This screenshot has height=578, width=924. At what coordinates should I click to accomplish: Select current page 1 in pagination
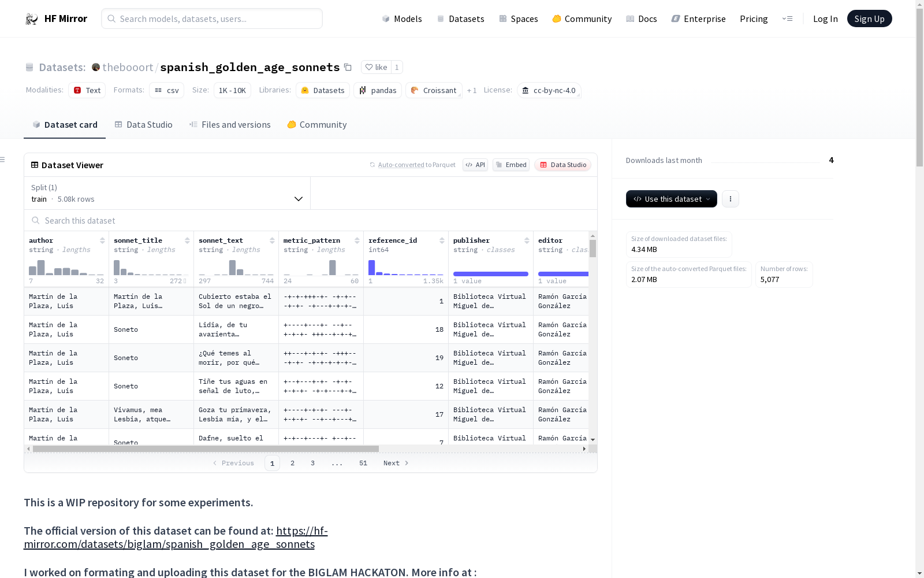pyautogui.click(x=272, y=463)
